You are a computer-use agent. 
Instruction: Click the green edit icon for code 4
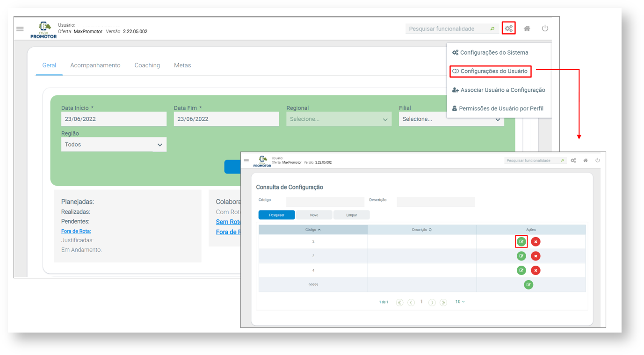click(x=521, y=270)
